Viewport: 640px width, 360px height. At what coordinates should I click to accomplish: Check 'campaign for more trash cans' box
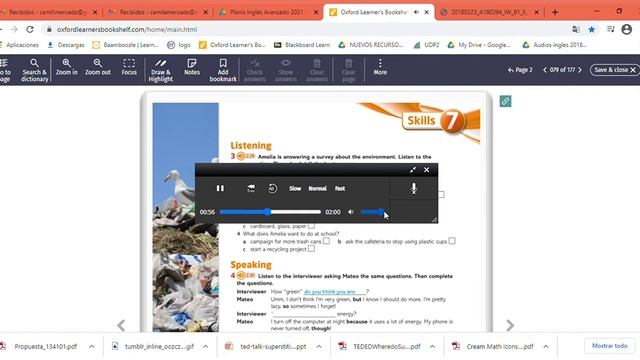[x=326, y=241]
